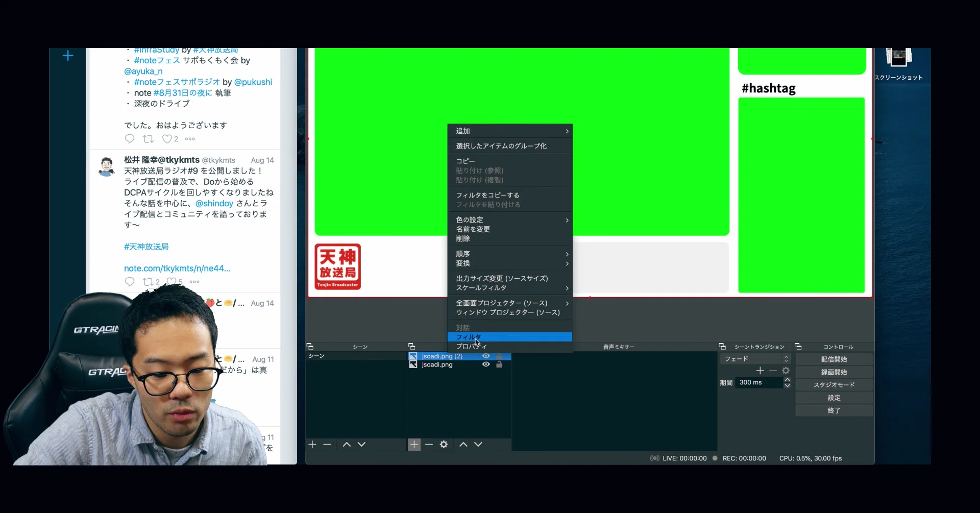Add a new scene in the OBS scenes panel
The height and width of the screenshot is (513, 980).
point(312,445)
